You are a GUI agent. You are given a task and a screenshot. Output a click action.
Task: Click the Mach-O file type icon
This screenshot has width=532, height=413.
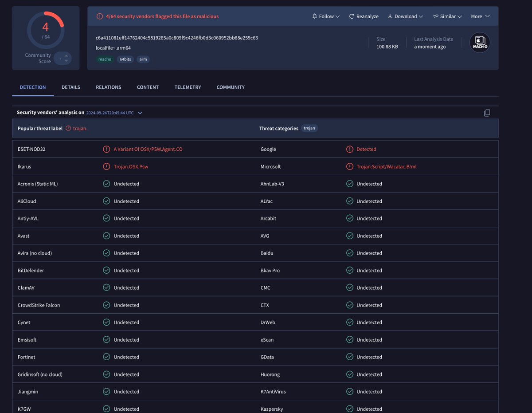pyautogui.click(x=480, y=43)
